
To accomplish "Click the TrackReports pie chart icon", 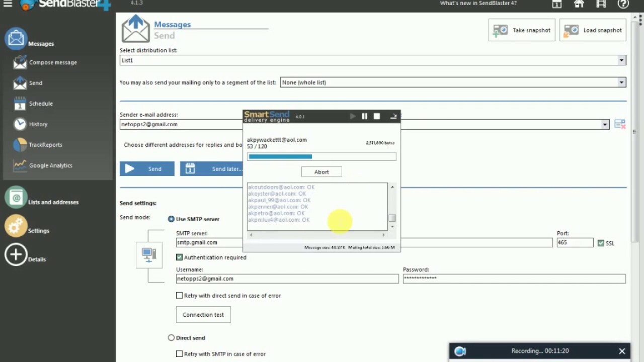I will tap(20, 145).
